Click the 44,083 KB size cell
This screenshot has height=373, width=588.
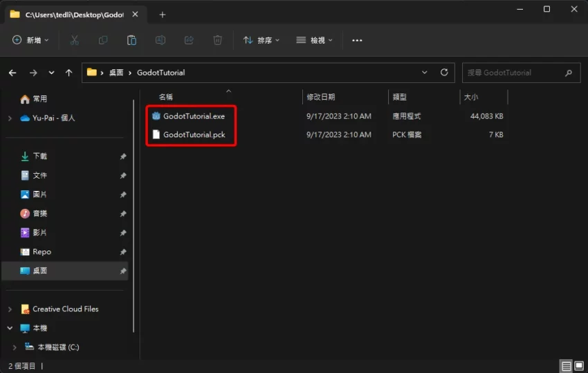[486, 116]
